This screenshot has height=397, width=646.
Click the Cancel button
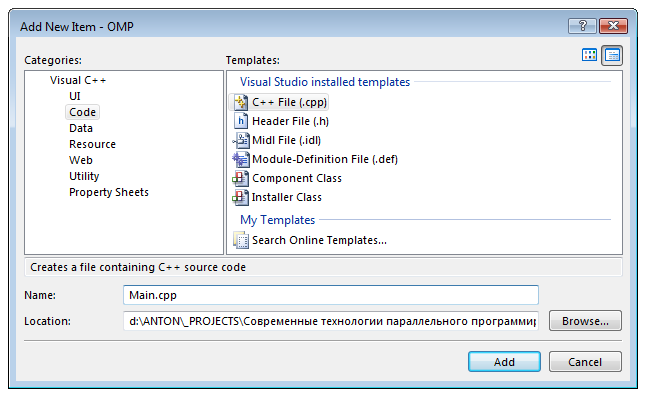click(x=585, y=362)
